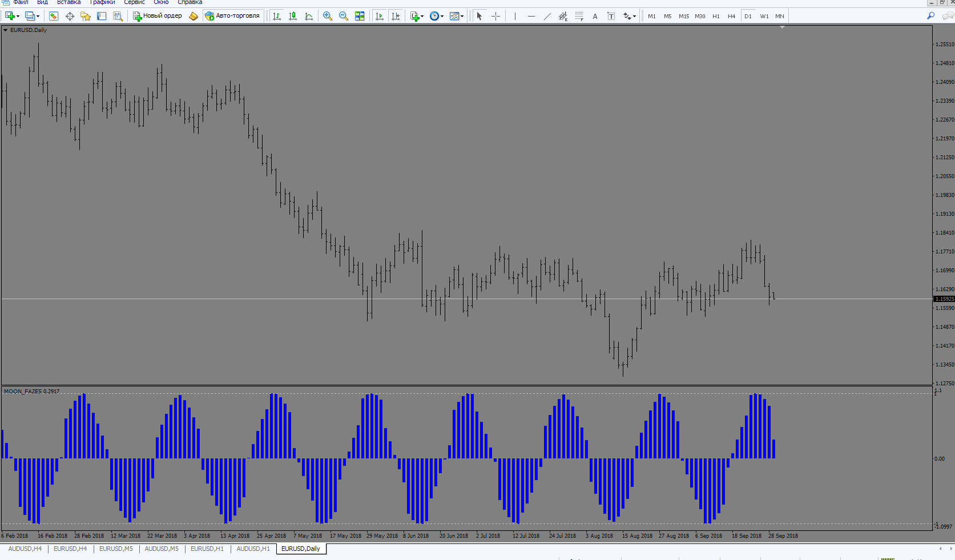
Task: Switch timeframe to M5
Action: click(668, 16)
